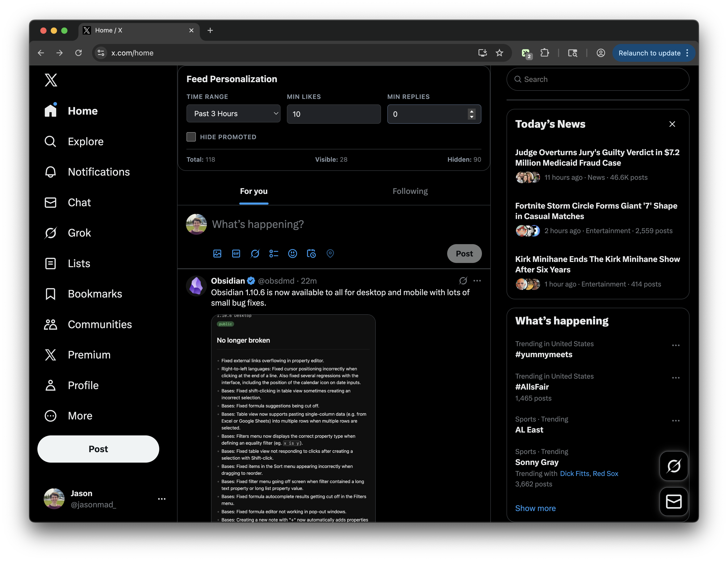Click Grok icon on Obsidian post
Image resolution: width=728 pixels, height=561 pixels.
click(x=463, y=281)
